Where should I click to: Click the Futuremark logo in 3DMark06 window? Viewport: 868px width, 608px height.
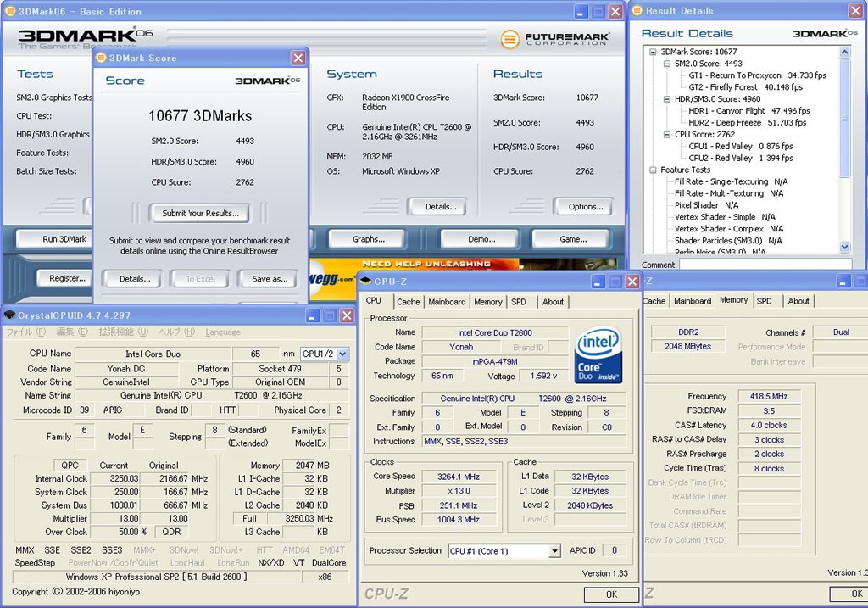coord(554,39)
